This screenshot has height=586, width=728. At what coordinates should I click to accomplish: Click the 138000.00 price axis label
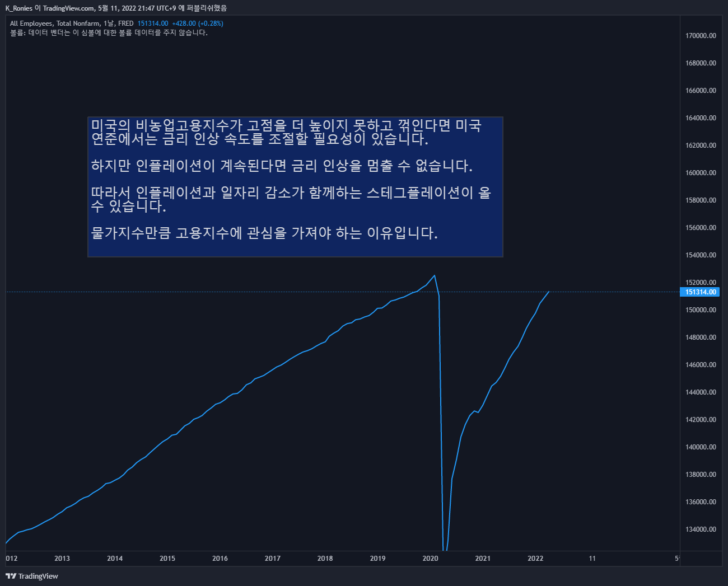(701, 475)
